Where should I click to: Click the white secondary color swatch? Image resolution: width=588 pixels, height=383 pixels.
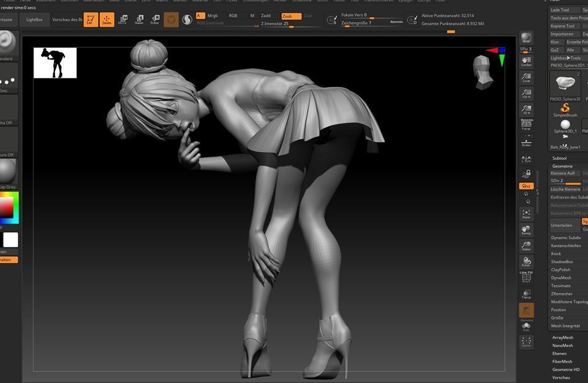(10, 240)
